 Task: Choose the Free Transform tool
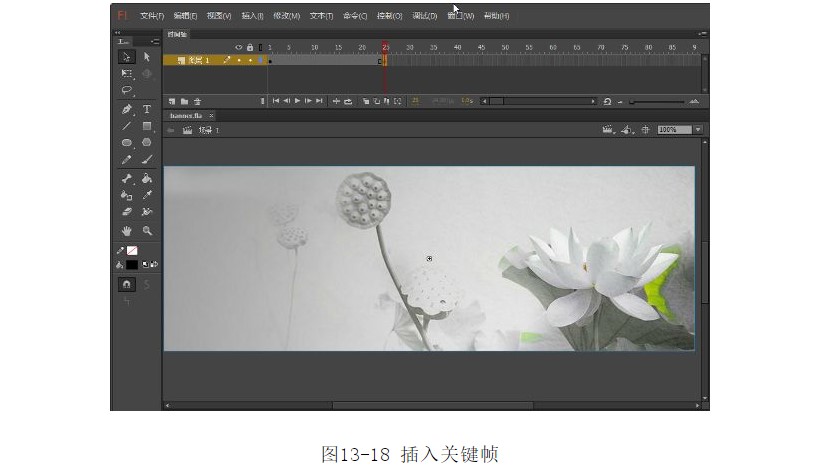tap(127, 74)
